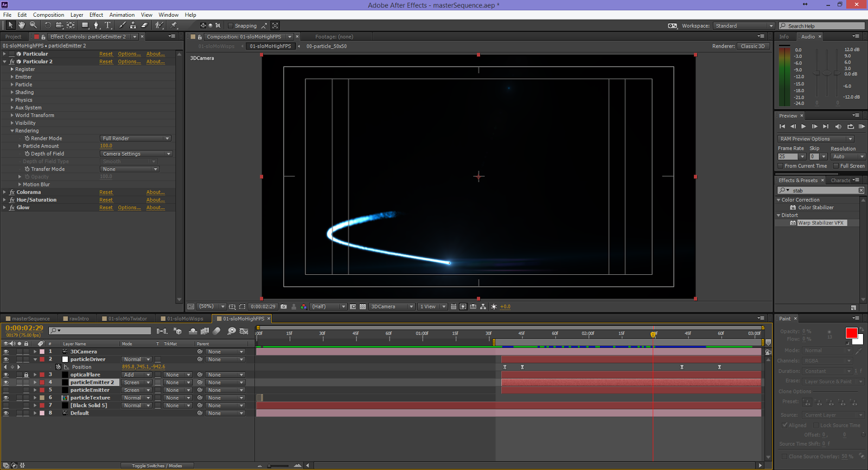The width and height of the screenshot is (868, 470).
Task: Check From Current Time in Preview panel
Action: (x=781, y=166)
